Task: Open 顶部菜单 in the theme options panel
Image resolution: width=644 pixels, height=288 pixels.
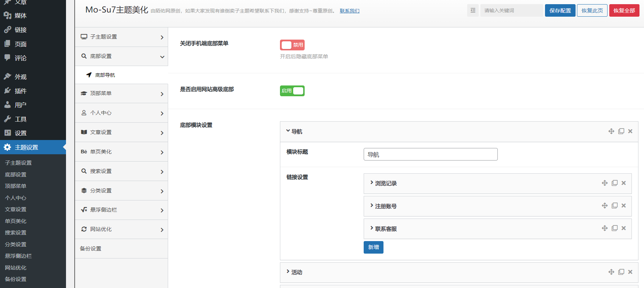Action: (121, 93)
